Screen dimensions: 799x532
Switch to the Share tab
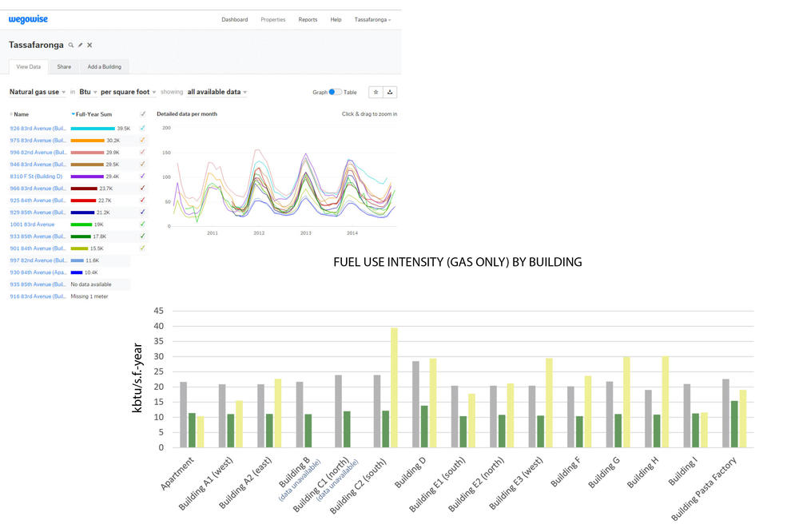click(x=64, y=67)
